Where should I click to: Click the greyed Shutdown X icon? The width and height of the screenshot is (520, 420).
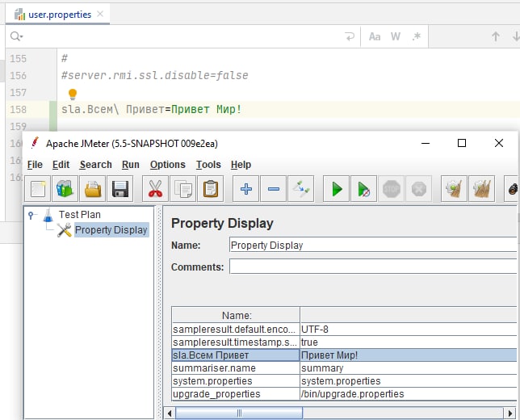coord(419,189)
